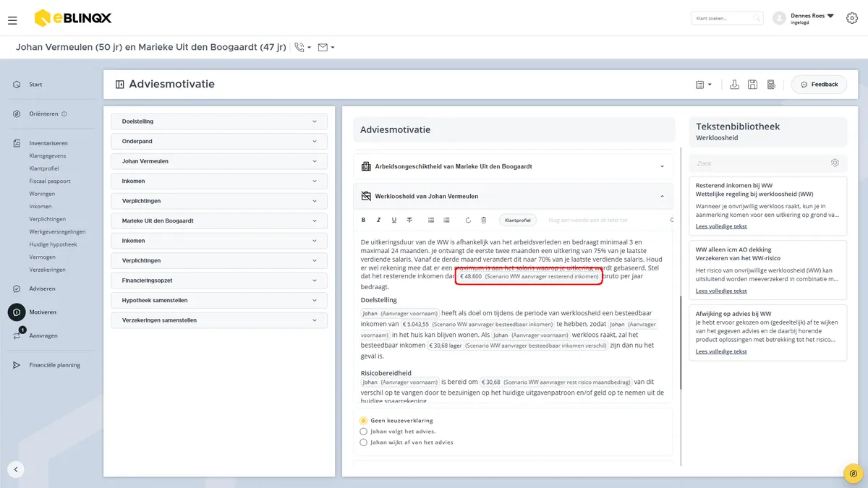Screen dimensions: 868x488
Task: Save using the floppy disk icon
Action: 753,85
